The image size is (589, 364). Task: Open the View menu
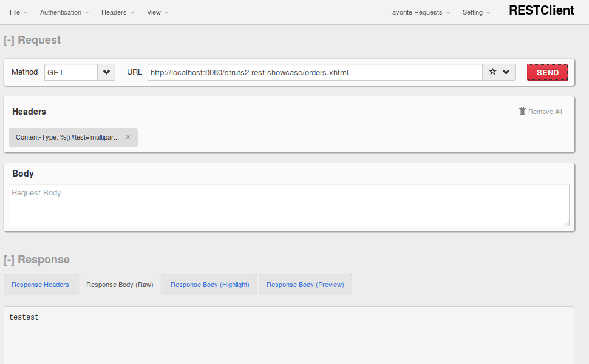[x=157, y=12]
